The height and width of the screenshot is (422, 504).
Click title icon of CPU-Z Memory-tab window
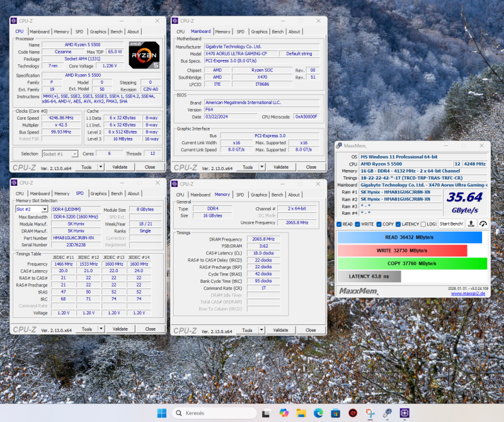175,184
